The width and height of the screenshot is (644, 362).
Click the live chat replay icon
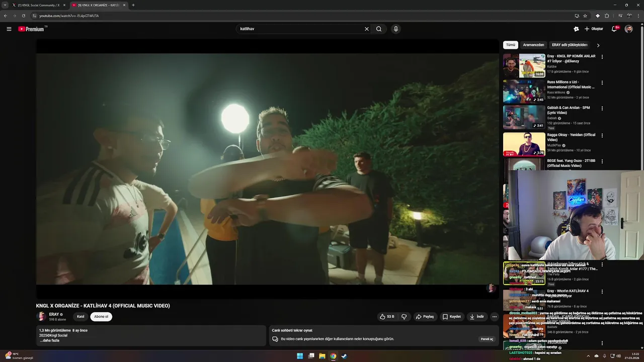coord(275,339)
